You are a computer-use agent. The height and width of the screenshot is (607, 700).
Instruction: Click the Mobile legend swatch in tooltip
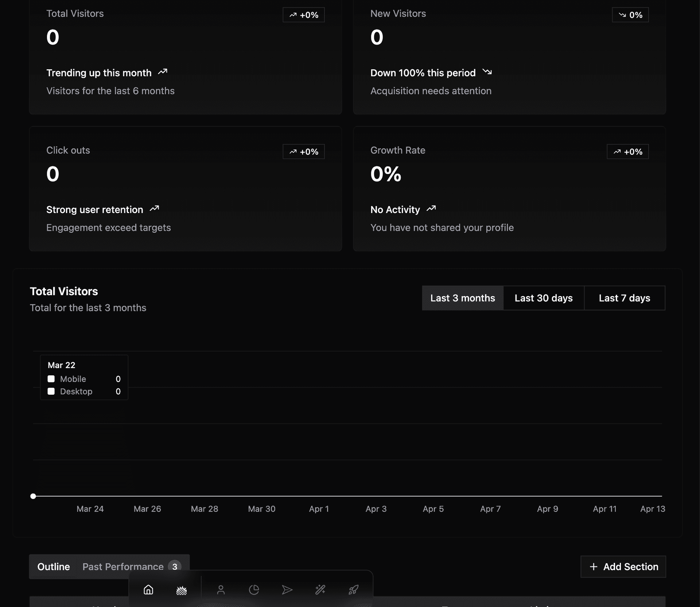[x=51, y=379]
